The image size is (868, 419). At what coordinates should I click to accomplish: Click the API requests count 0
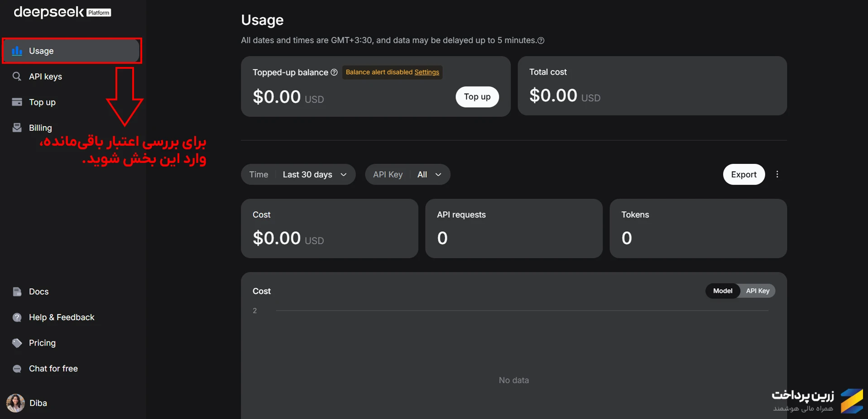coord(442,238)
